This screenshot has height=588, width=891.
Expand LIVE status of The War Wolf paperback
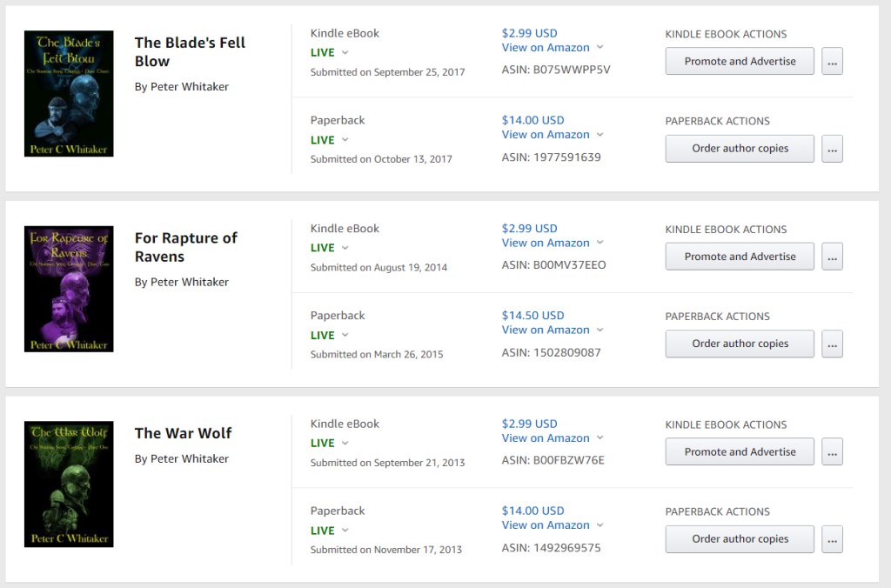point(329,531)
